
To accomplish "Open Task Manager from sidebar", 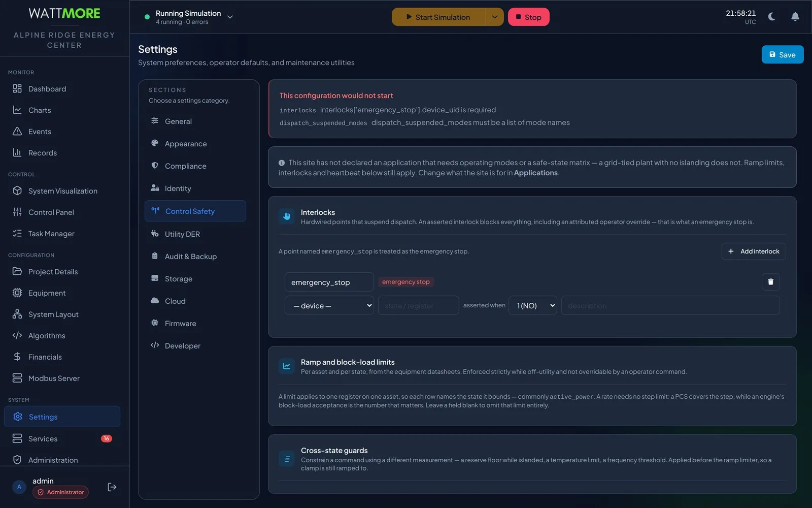I will click(62, 234).
